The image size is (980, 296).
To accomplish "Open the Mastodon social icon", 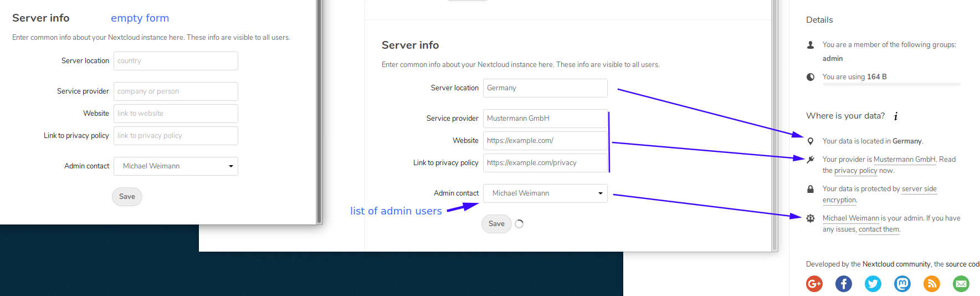I will [x=902, y=284].
